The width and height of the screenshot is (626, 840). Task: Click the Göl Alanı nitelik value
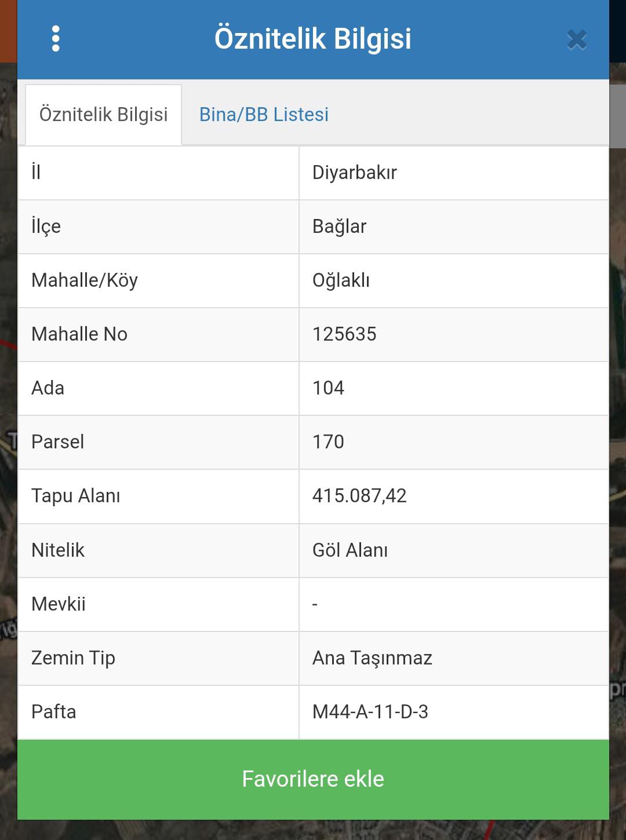coord(350,550)
